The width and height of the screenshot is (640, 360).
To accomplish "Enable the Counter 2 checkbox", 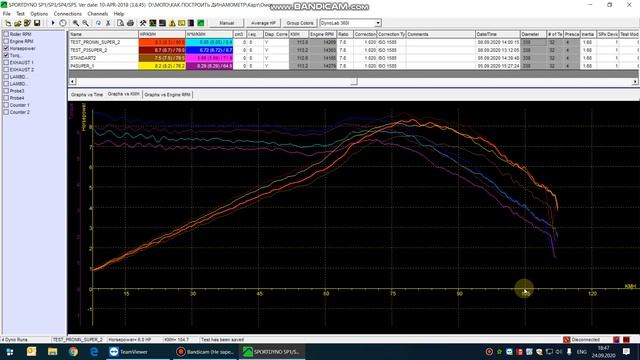I will coord(6,112).
